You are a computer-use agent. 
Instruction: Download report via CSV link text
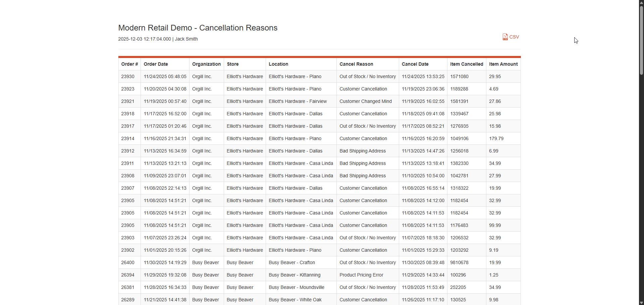(x=514, y=37)
